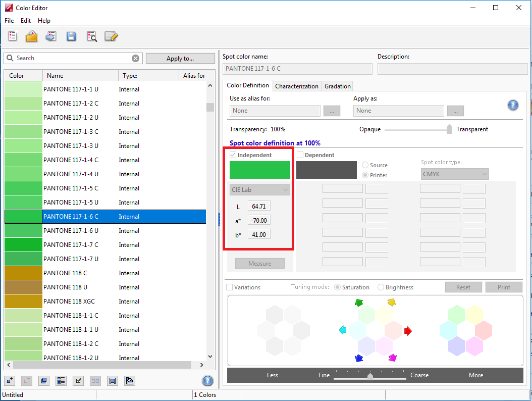Open help from the icon below color list
Viewport: 532px width, 401px height.
(x=207, y=381)
